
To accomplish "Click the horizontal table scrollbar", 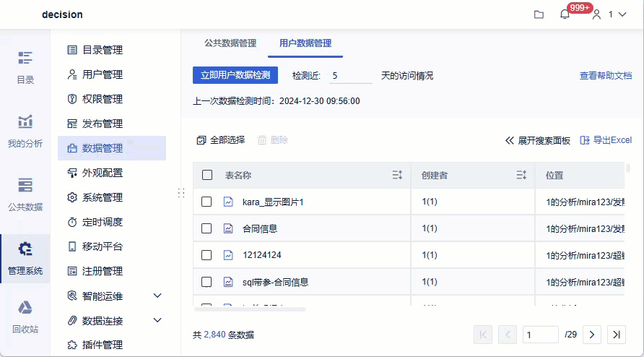I will (x=251, y=309).
